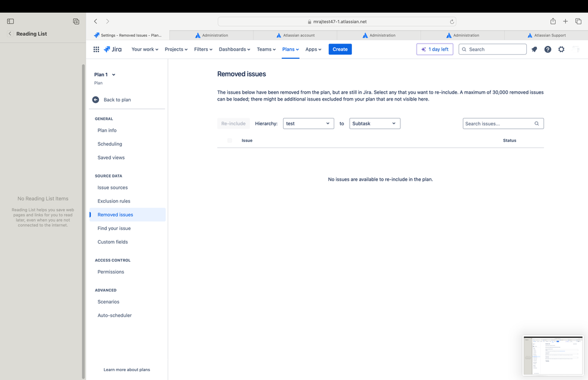Open Learn more about plans link
588x380 pixels.
127,369
